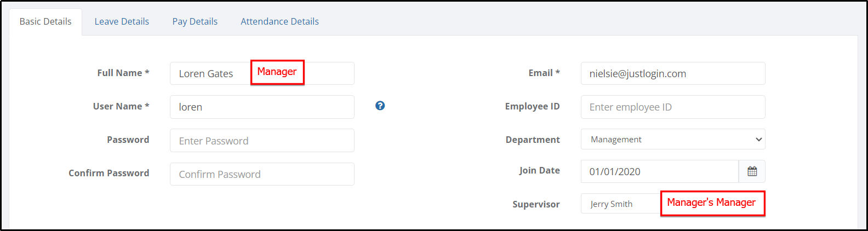Screen dimensions: 868x231
Task: Select the Basic Details tab
Action: point(45,21)
